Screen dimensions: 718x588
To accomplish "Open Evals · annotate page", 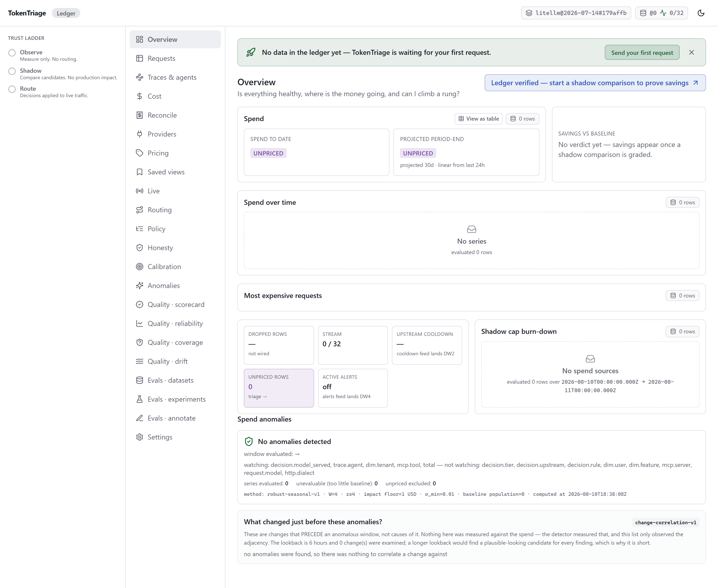I will point(175,418).
